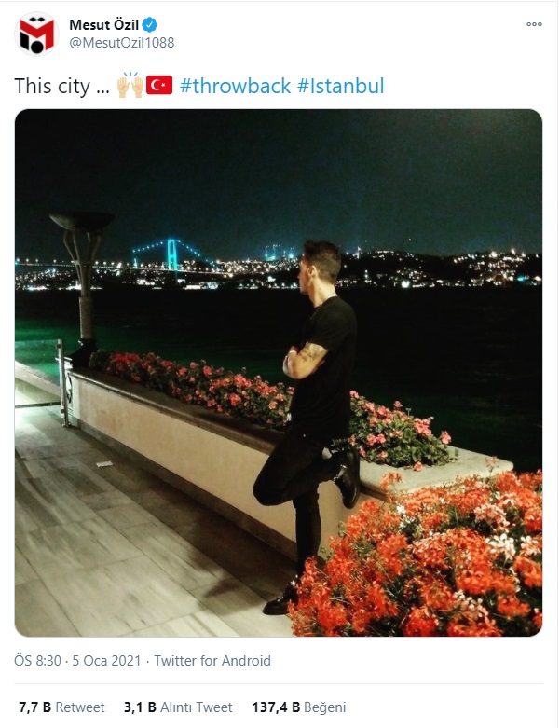Click the tweet text 'This city ...'
This screenshot has height=728, width=560.
(61, 87)
